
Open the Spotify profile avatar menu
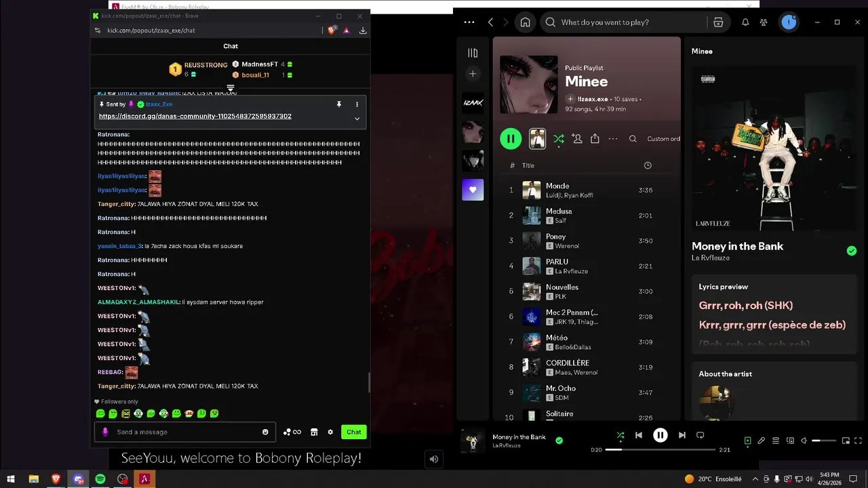pyautogui.click(x=789, y=22)
